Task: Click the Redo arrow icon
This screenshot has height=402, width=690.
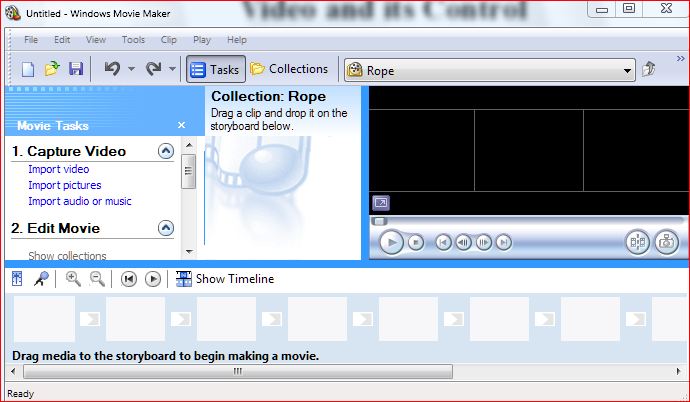Action: (x=154, y=69)
